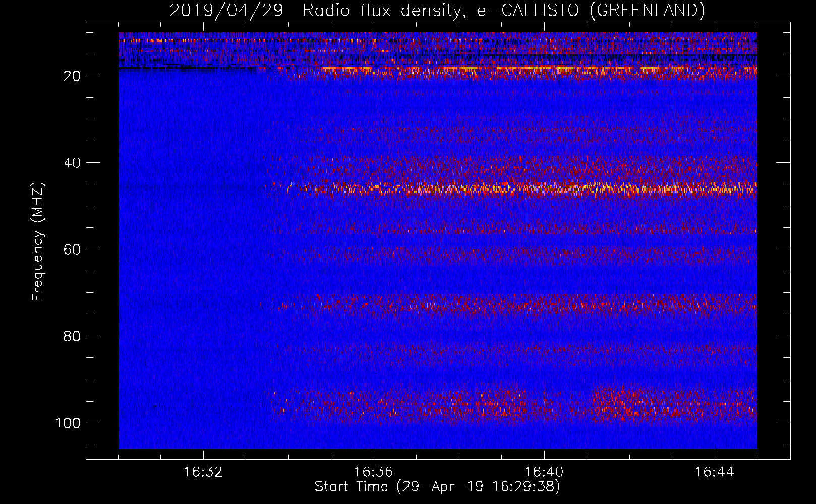Click the '16:36' time axis label
The image size is (816, 504).
[x=374, y=472]
